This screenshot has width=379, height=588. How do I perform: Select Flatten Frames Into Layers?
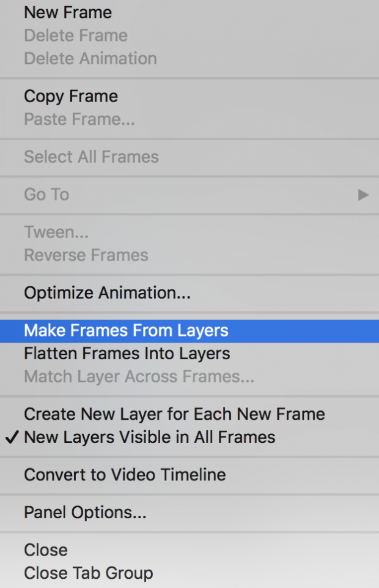click(x=127, y=354)
